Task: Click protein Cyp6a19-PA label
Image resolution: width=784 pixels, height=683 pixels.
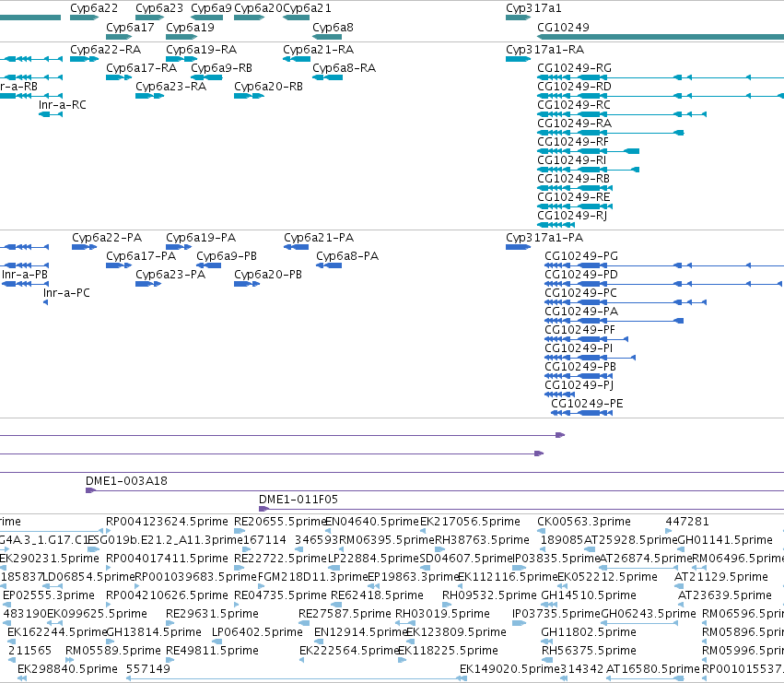Action: click(201, 237)
